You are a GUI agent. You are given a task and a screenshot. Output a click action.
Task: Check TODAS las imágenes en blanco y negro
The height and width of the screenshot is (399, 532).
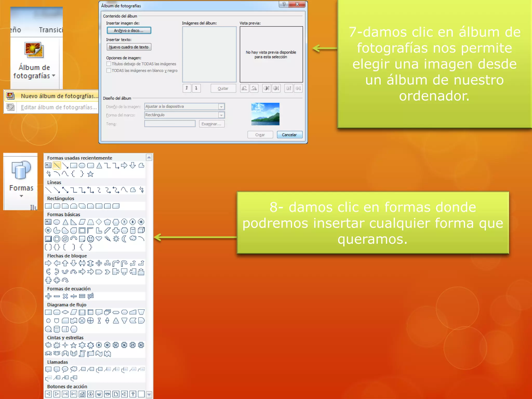click(109, 70)
